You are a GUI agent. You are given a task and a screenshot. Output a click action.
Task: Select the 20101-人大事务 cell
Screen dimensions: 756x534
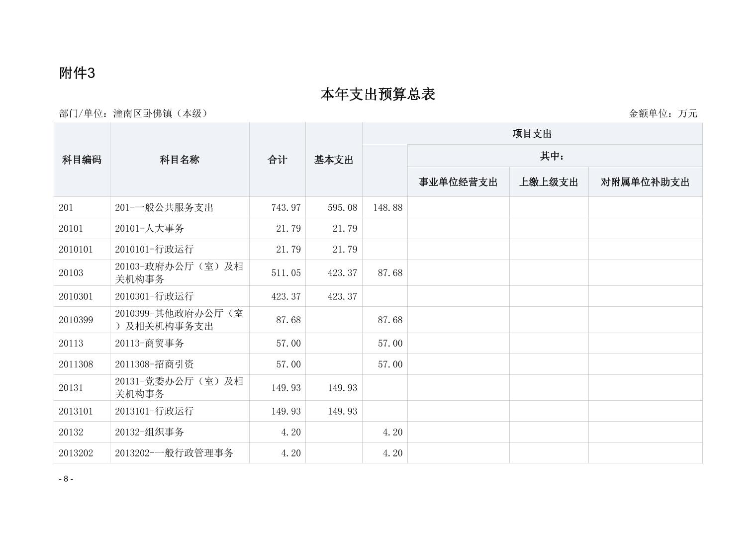pos(180,228)
